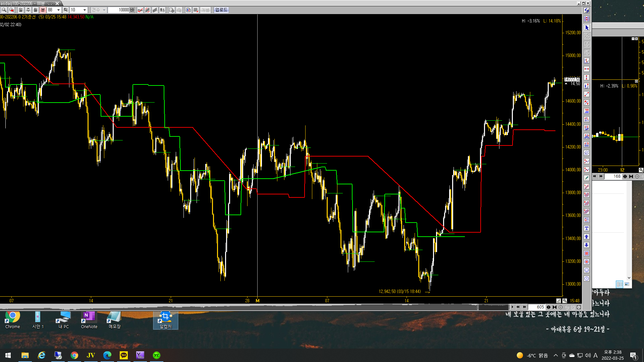The image size is (644, 362).
Task: Click the 10000 bar count input field
Action: [119, 10]
